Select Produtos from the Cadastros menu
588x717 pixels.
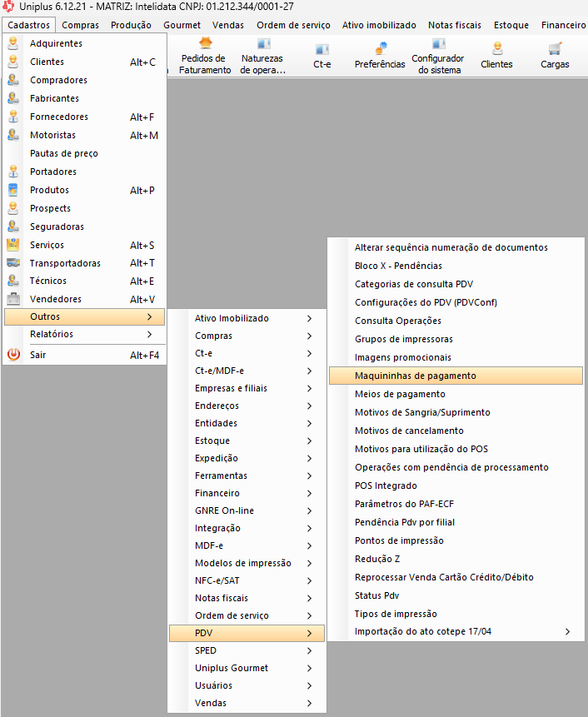click(x=49, y=190)
